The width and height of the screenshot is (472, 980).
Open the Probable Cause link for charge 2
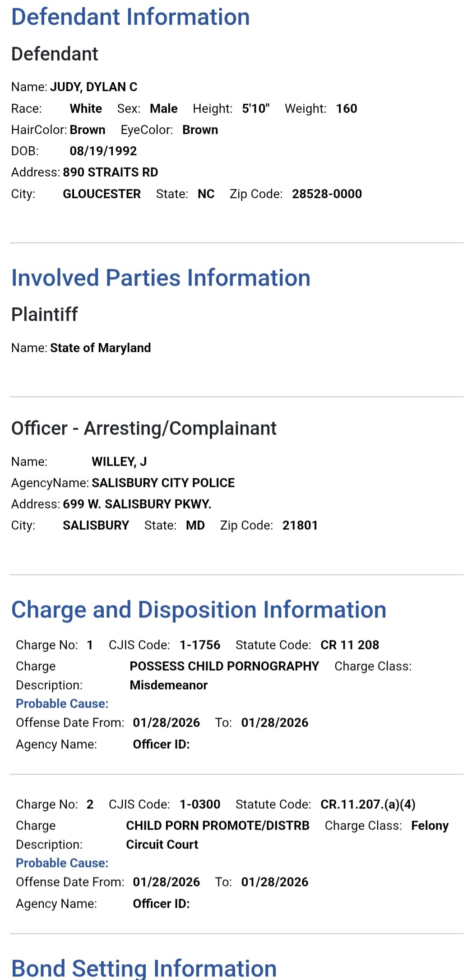[62, 863]
